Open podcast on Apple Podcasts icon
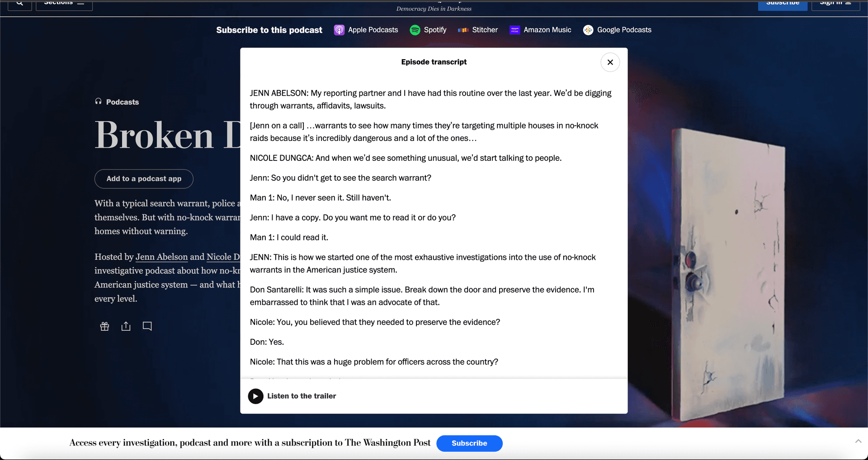The height and width of the screenshot is (460, 868). click(x=339, y=30)
